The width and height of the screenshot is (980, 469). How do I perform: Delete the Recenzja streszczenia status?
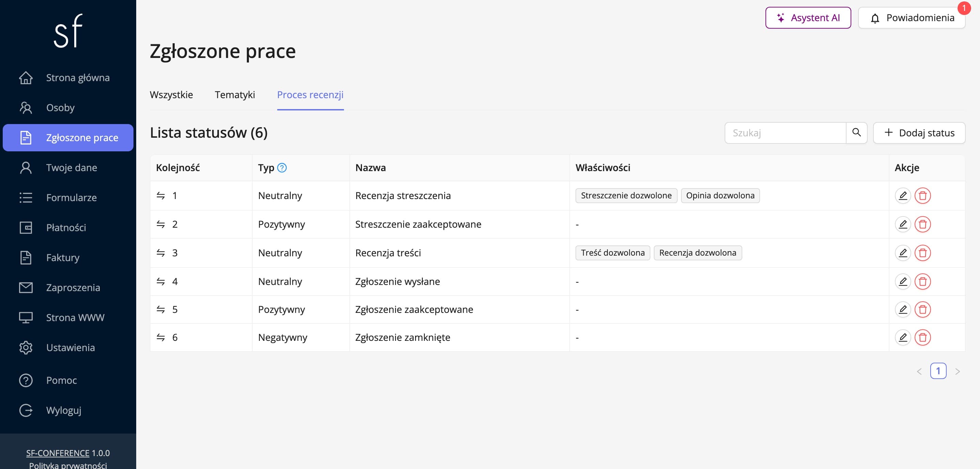click(x=922, y=196)
